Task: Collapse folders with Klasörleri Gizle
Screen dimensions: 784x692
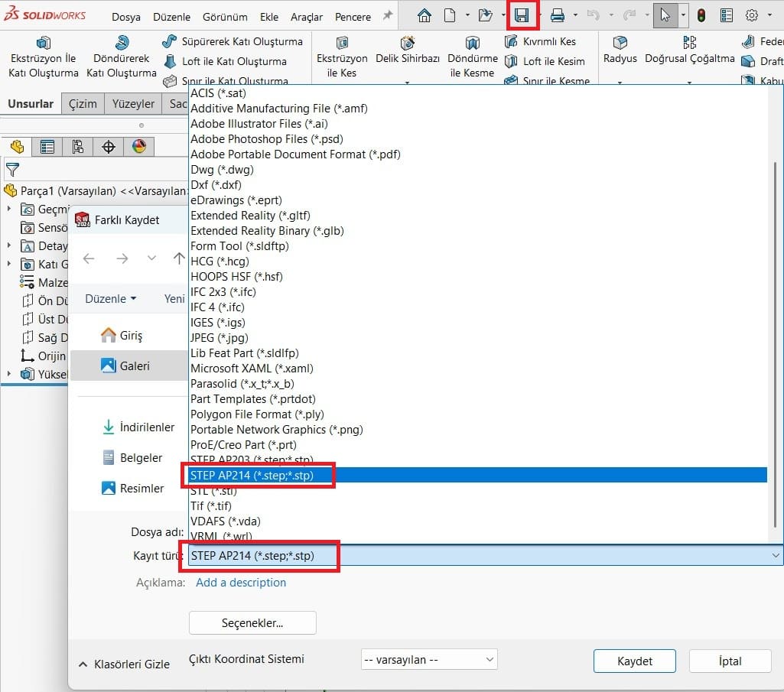Action: pyautogui.click(x=125, y=664)
